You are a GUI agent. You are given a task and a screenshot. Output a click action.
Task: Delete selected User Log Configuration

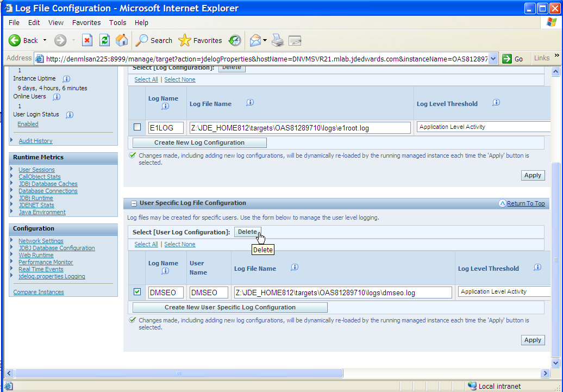[x=247, y=232]
